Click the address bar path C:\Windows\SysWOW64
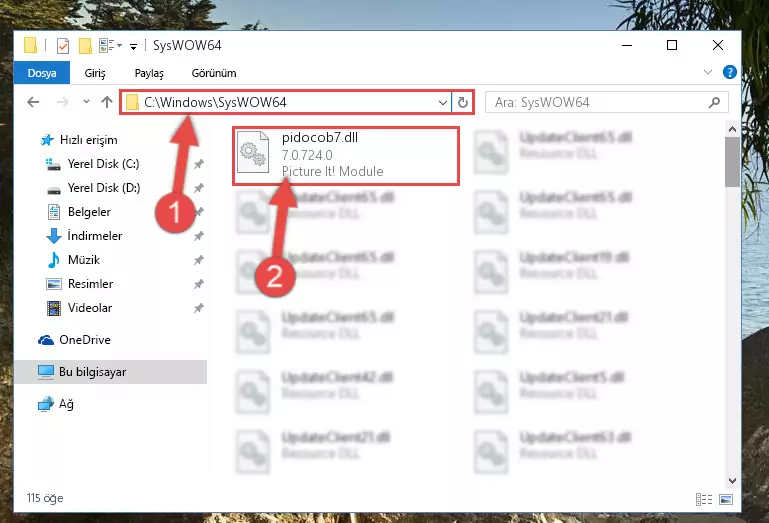Viewport: 769px width, 523px height. point(215,102)
